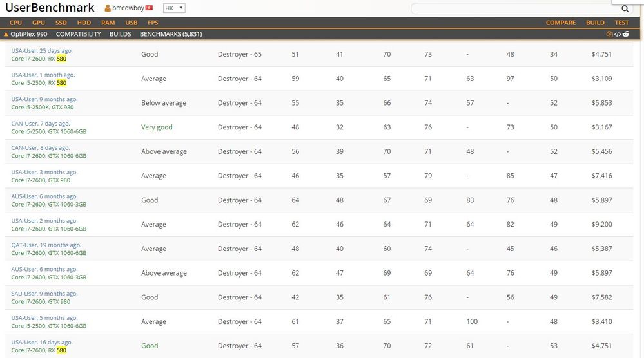The width and height of the screenshot is (644, 358).
Task: Switch to the COMPATIBILITY tab
Action: (79, 34)
